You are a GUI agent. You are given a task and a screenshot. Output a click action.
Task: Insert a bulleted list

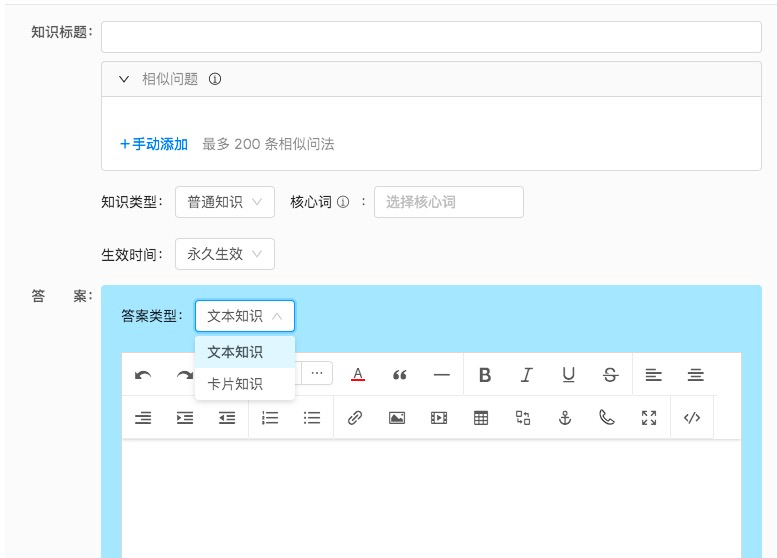click(x=312, y=418)
